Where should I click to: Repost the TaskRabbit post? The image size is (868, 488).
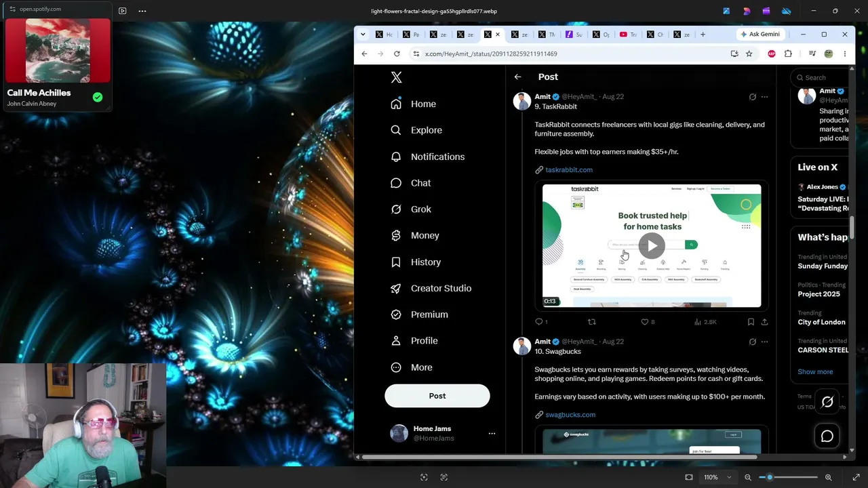(592, 322)
